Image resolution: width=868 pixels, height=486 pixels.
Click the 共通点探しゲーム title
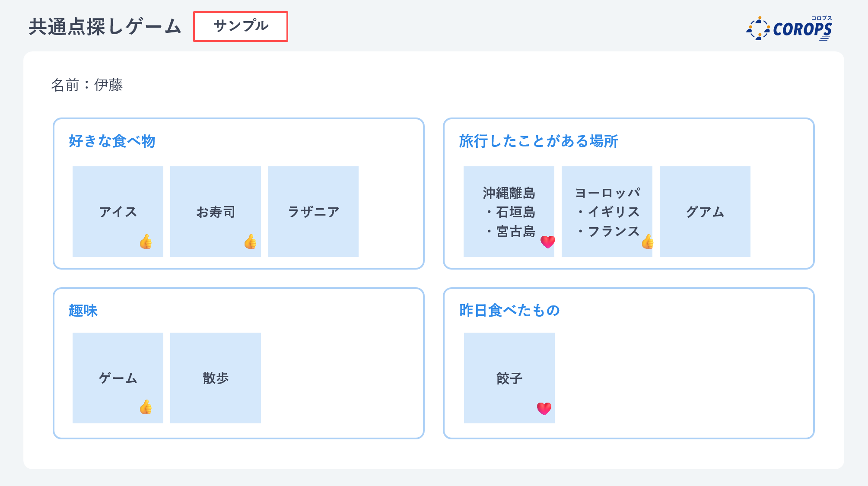(x=105, y=27)
